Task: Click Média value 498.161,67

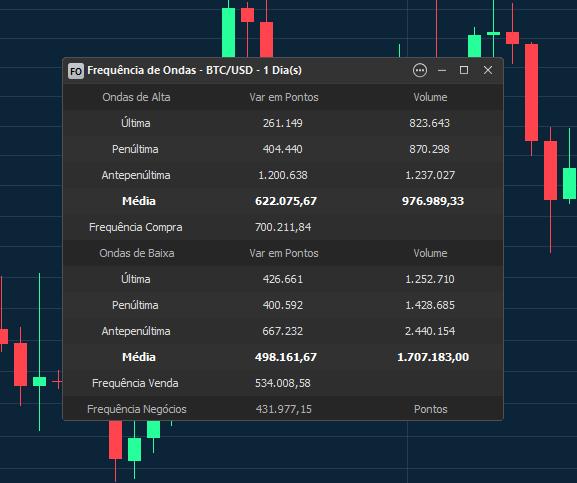Action: coord(286,357)
